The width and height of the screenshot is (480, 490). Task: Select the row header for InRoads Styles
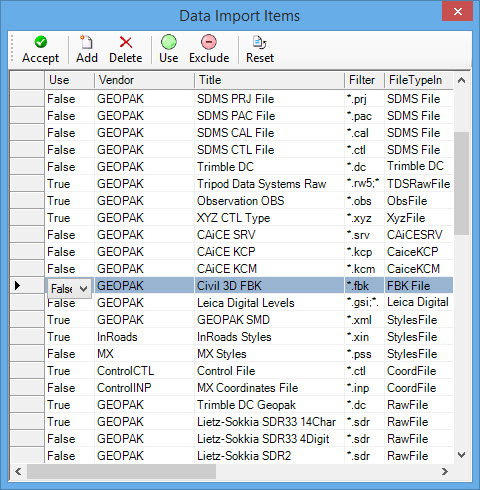point(27,337)
